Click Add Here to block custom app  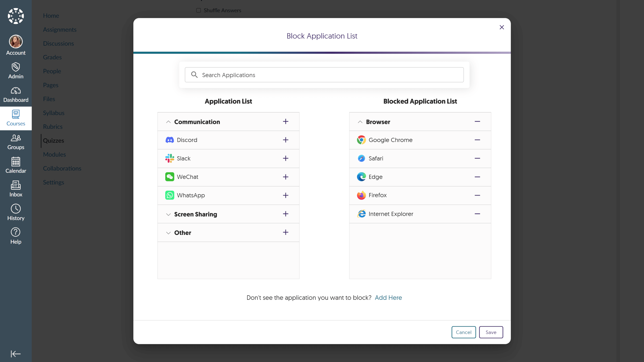[388, 297]
